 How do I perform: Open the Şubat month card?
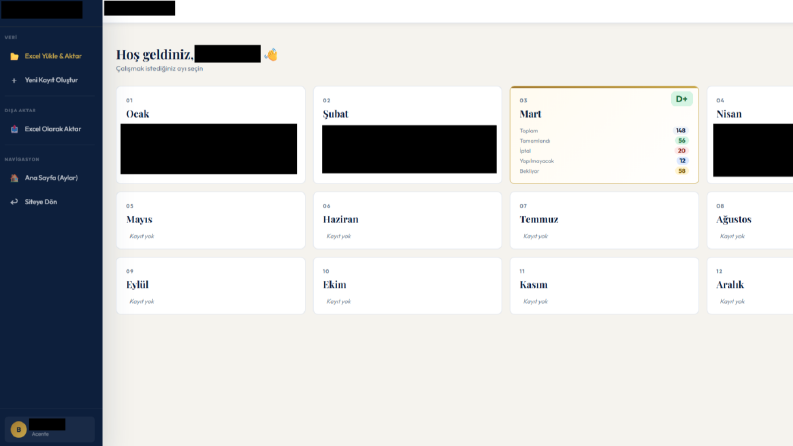407,135
